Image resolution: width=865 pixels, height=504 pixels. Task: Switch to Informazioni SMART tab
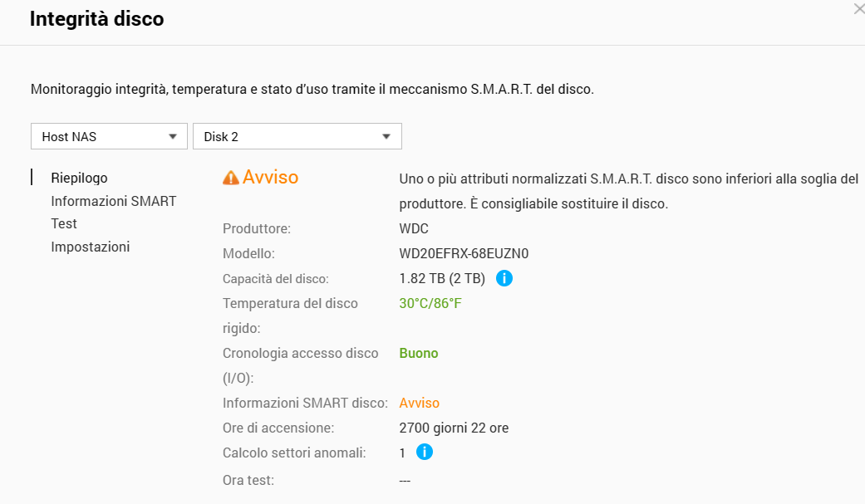[x=113, y=201]
